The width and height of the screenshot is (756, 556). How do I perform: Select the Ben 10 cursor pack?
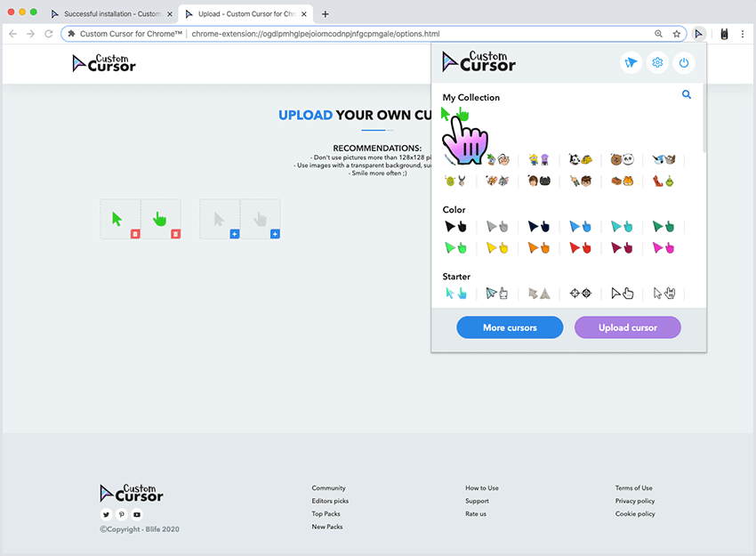pos(580,181)
